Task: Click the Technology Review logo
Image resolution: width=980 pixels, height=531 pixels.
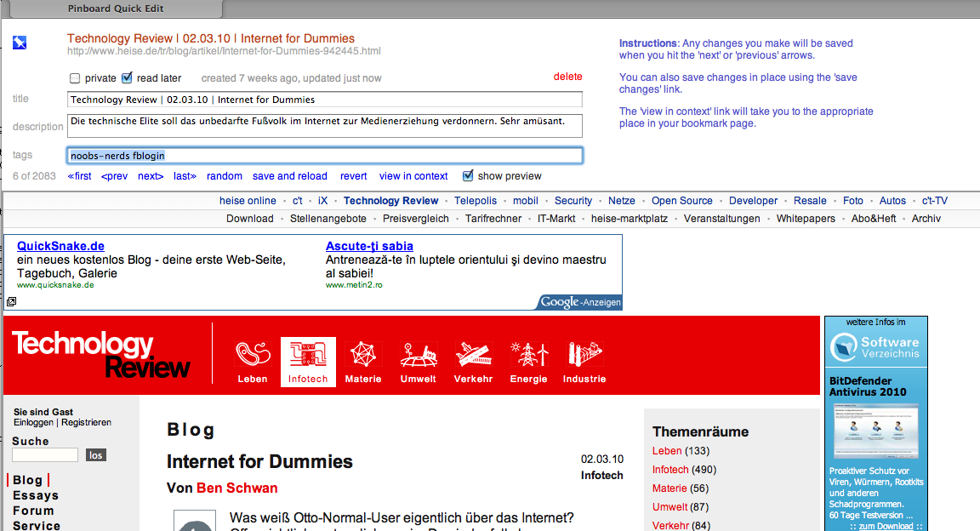Action: (100, 354)
